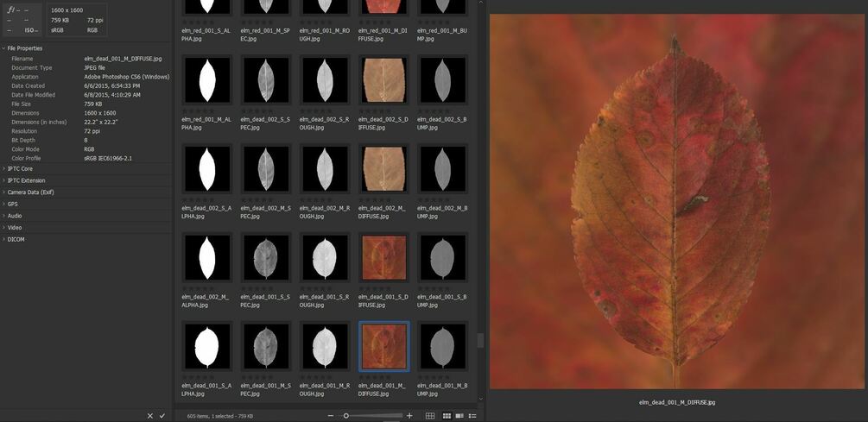
Task: Click the selected elm_dead_001_M_DIFFUSE.jpg thumbnail
Action: [x=383, y=347]
